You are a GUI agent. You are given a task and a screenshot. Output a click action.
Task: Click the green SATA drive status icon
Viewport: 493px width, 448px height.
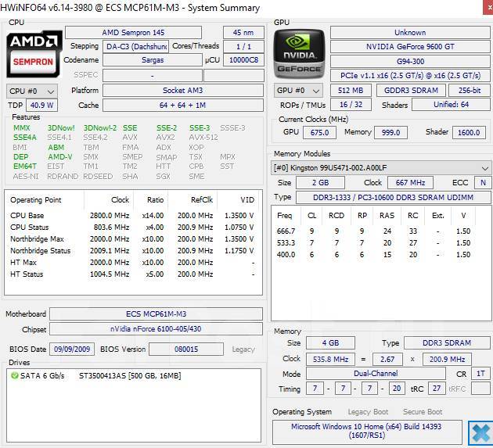(15, 376)
